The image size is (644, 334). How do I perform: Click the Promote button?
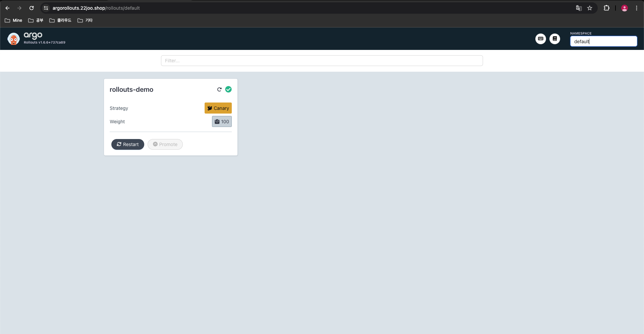tap(165, 144)
